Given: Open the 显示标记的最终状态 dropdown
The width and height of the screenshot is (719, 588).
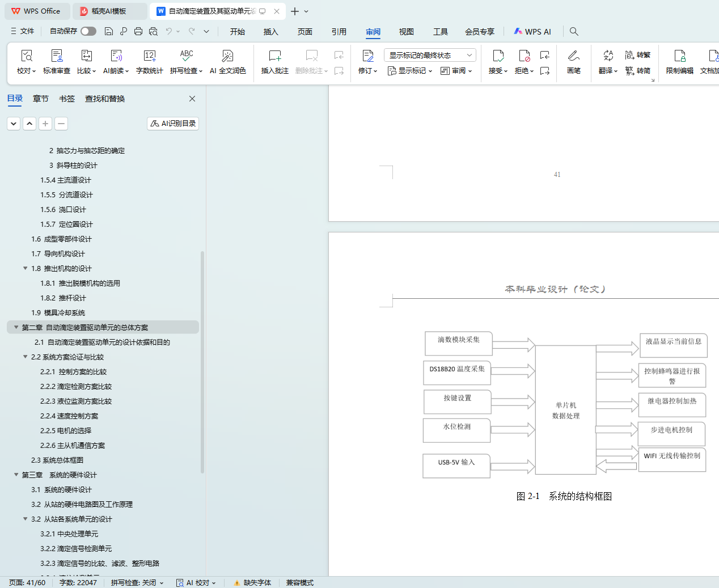Looking at the screenshot, I should [429, 55].
